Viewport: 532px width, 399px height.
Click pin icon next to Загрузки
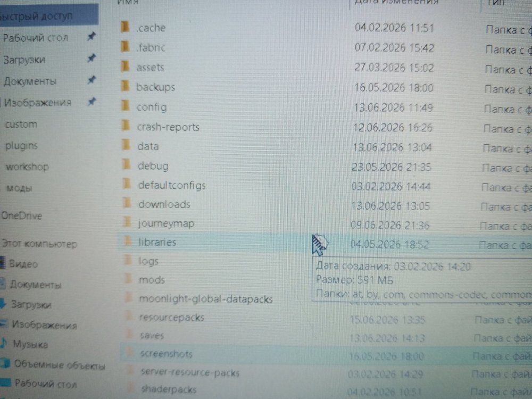[x=92, y=59]
